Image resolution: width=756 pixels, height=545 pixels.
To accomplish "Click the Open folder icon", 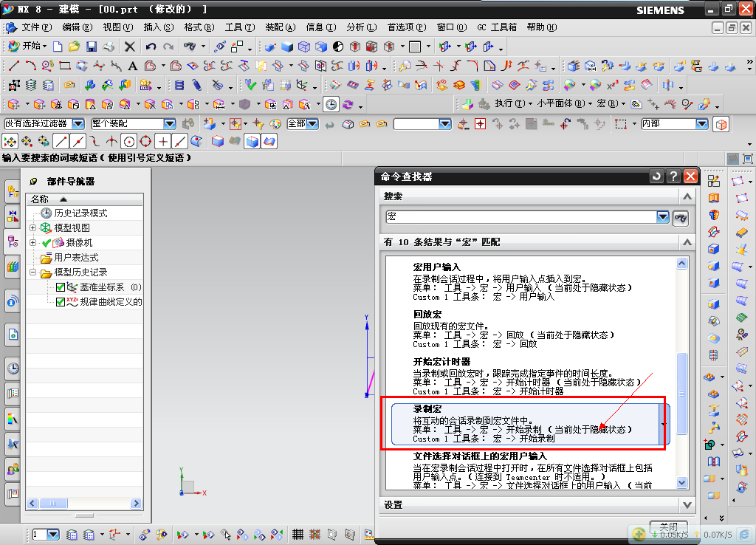I will [75, 47].
